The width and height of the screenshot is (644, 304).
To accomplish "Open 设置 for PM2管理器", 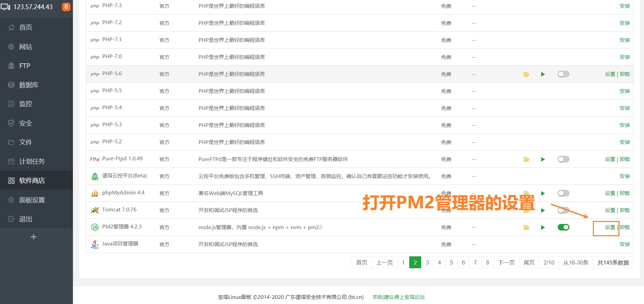I will pyautogui.click(x=610, y=227).
